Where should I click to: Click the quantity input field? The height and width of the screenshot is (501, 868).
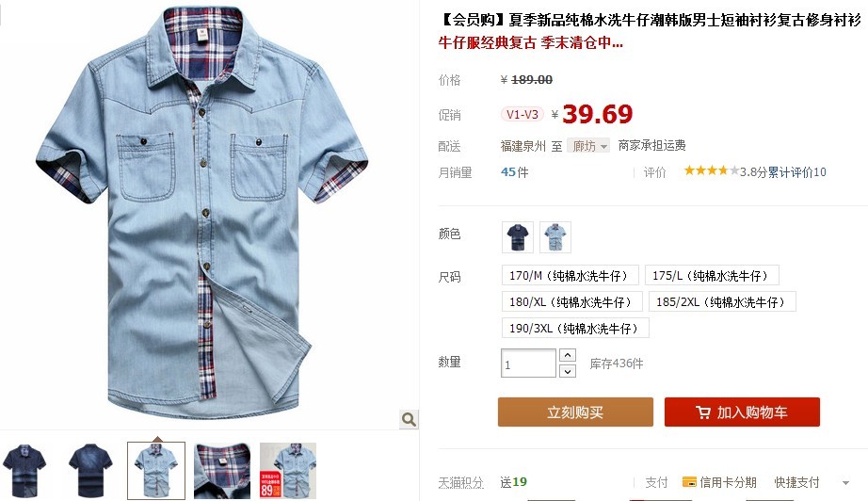[x=528, y=364]
